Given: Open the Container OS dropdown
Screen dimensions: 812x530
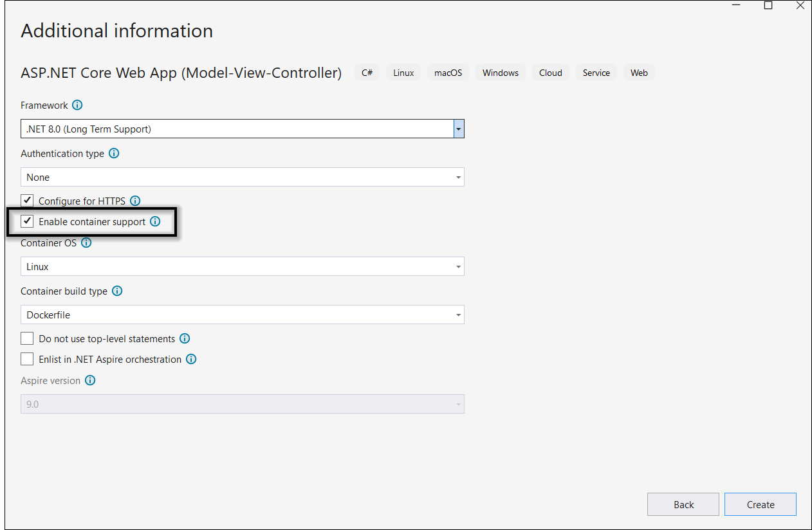Looking at the screenshot, I should click(458, 266).
